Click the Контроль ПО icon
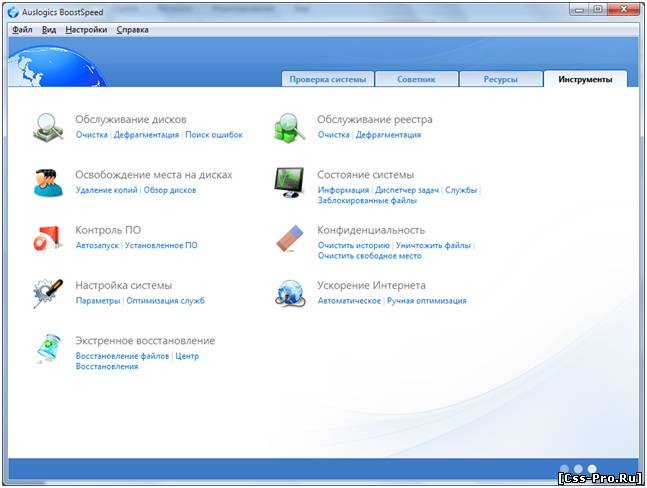This screenshot has height=488, width=647. (x=49, y=238)
